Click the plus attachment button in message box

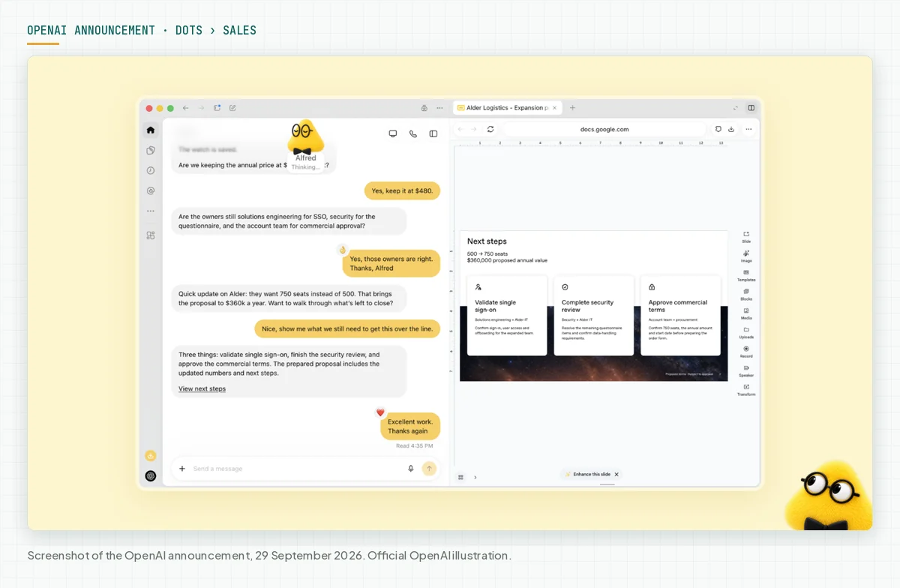pos(181,469)
